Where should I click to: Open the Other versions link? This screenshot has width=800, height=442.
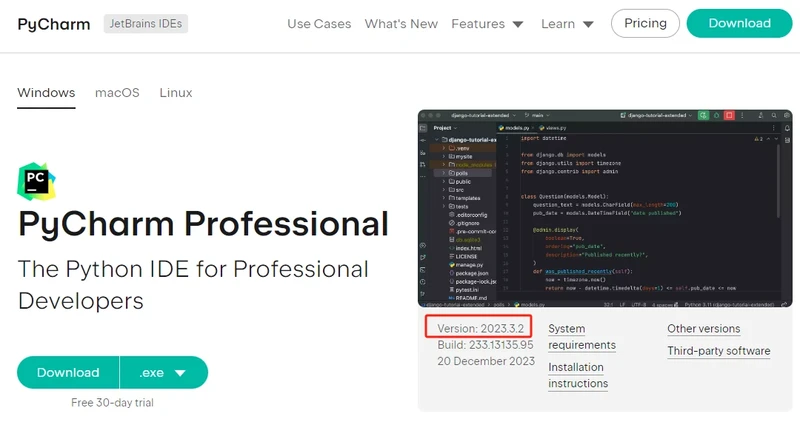click(x=704, y=329)
